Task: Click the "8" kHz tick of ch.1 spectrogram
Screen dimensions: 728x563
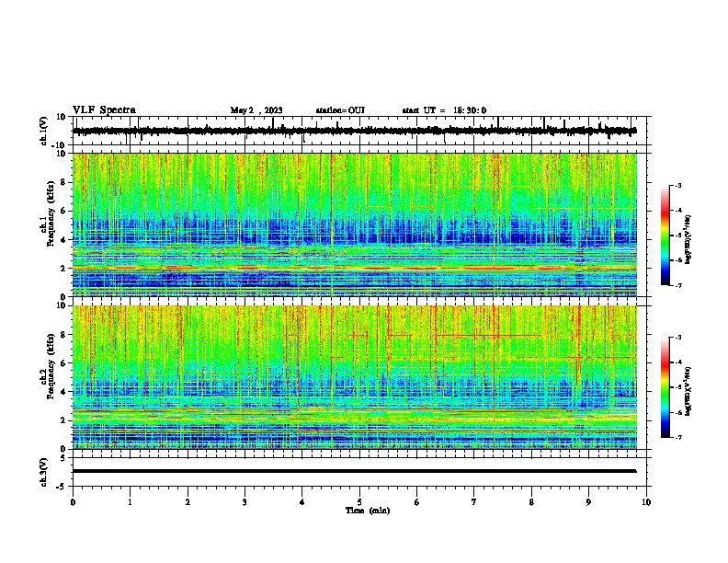Action: 64,182
